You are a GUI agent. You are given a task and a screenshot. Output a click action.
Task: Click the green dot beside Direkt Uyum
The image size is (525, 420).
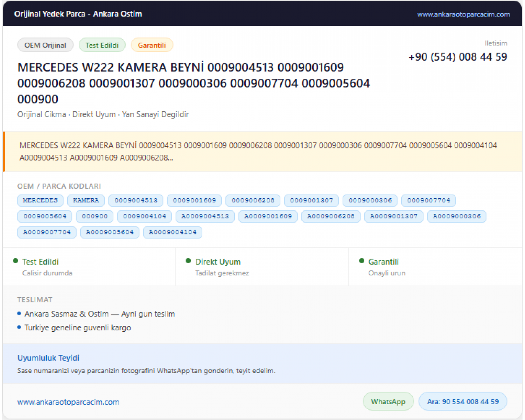(188, 261)
